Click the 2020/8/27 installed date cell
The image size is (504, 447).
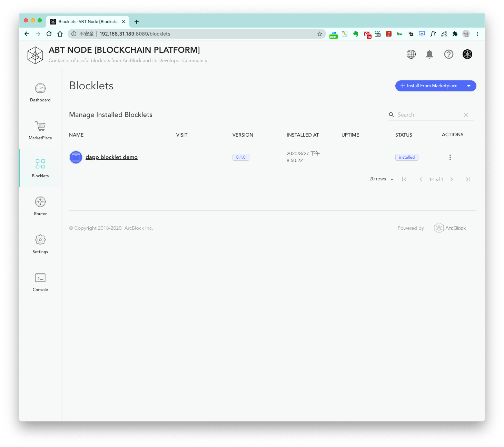click(x=303, y=157)
